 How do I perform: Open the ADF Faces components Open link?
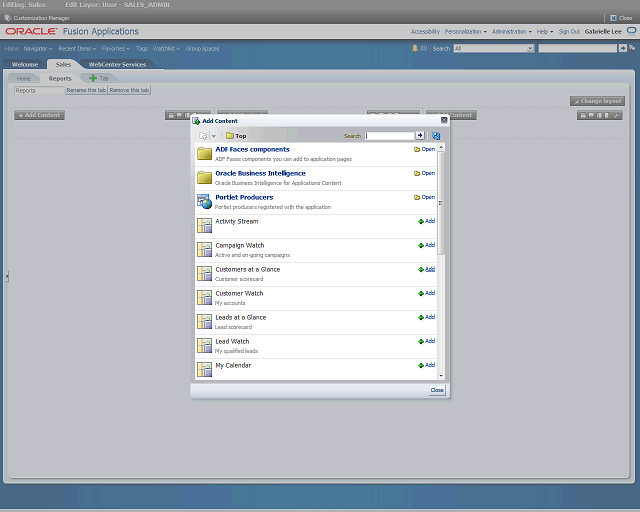point(424,149)
